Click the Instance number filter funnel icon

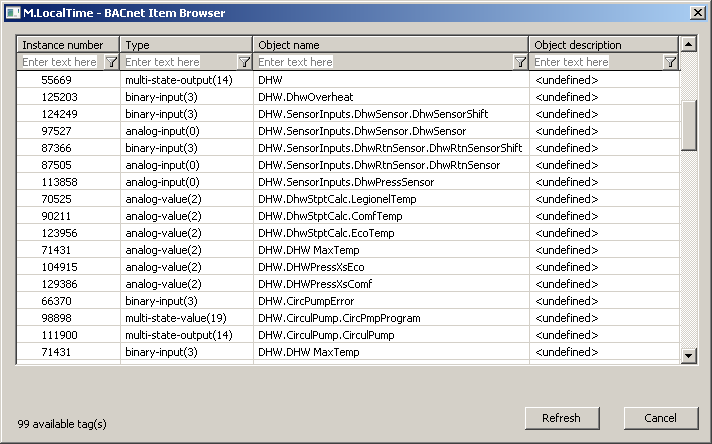point(111,62)
